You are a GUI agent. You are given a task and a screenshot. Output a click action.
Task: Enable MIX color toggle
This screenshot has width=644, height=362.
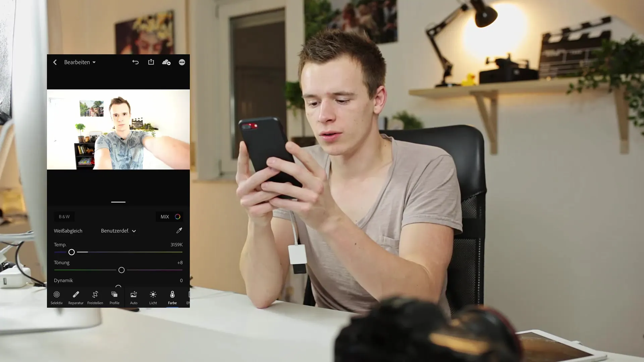[x=177, y=217]
